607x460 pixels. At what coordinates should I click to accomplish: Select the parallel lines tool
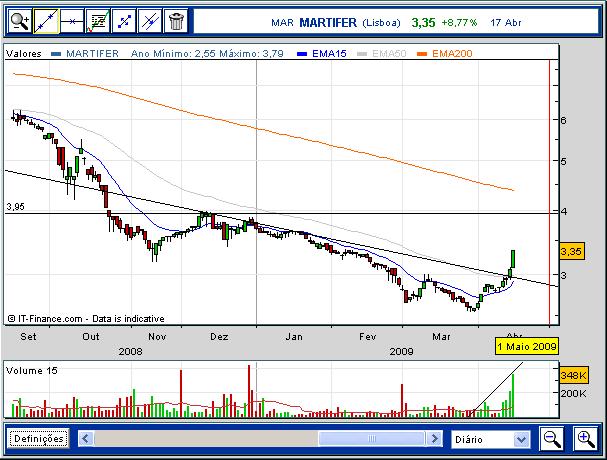tap(150, 21)
